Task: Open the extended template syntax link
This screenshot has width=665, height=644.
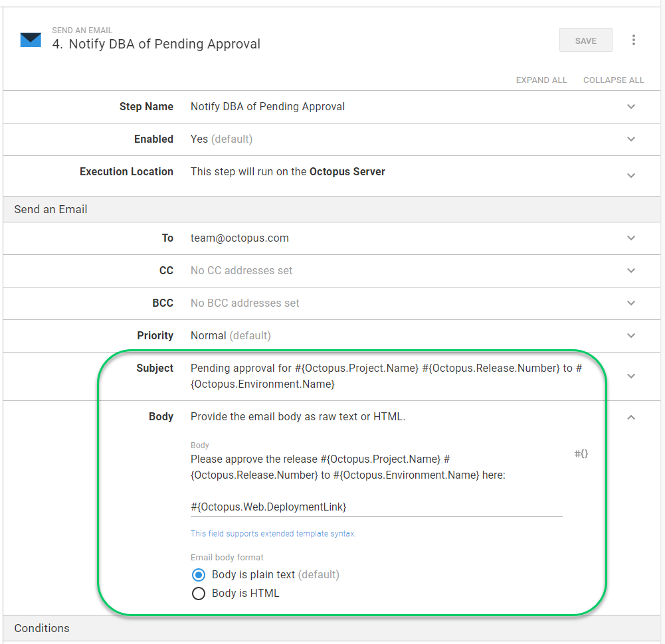Action: [x=273, y=534]
